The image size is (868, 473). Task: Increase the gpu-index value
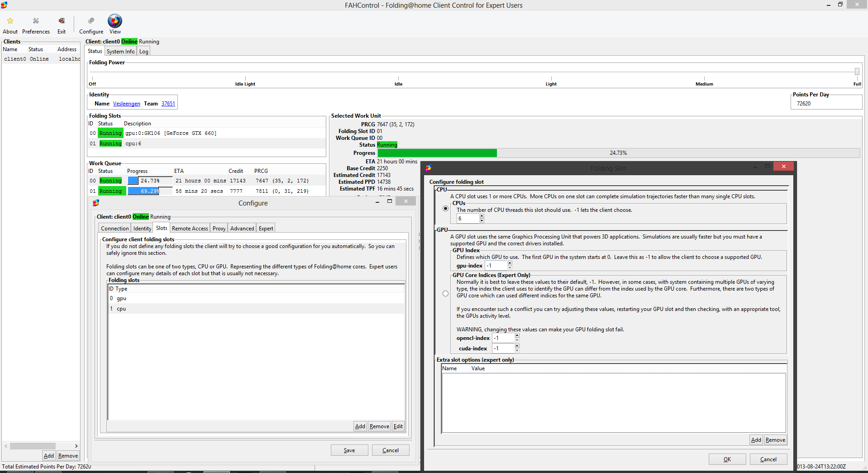point(510,263)
